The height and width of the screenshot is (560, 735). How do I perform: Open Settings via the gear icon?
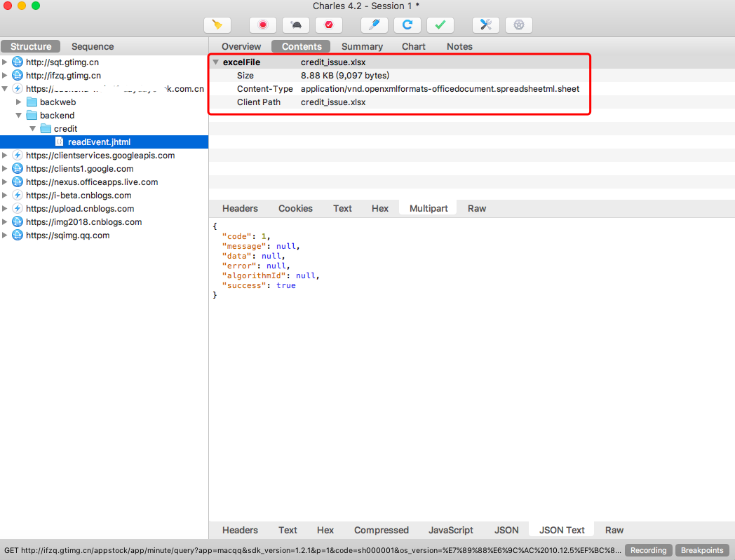pos(519,25)
